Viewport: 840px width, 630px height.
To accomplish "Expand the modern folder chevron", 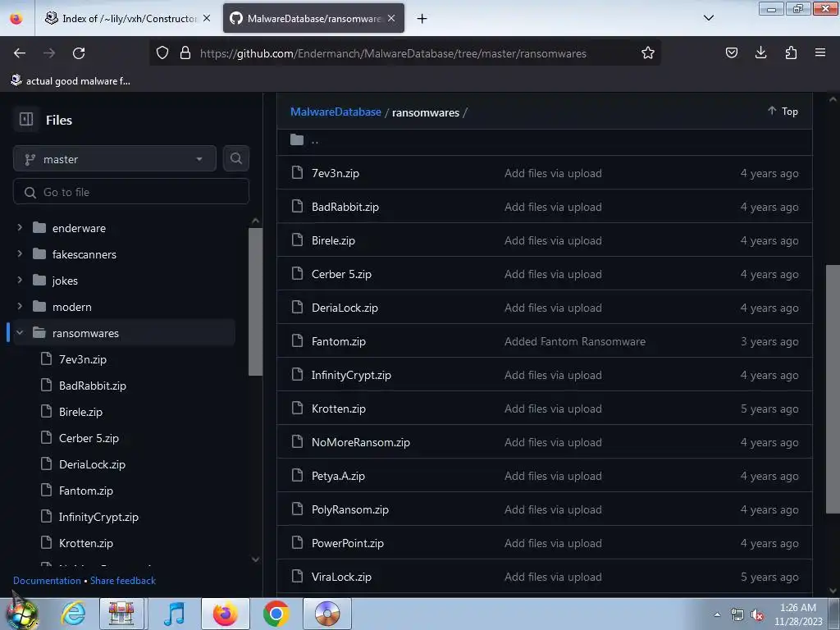I will [20, 306].
